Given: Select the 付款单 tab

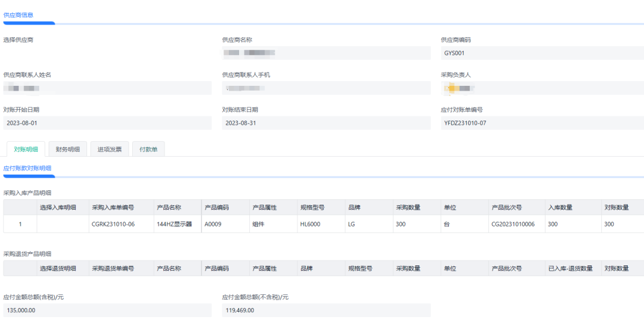Looking at the screenshot, I should click(148, 149).
